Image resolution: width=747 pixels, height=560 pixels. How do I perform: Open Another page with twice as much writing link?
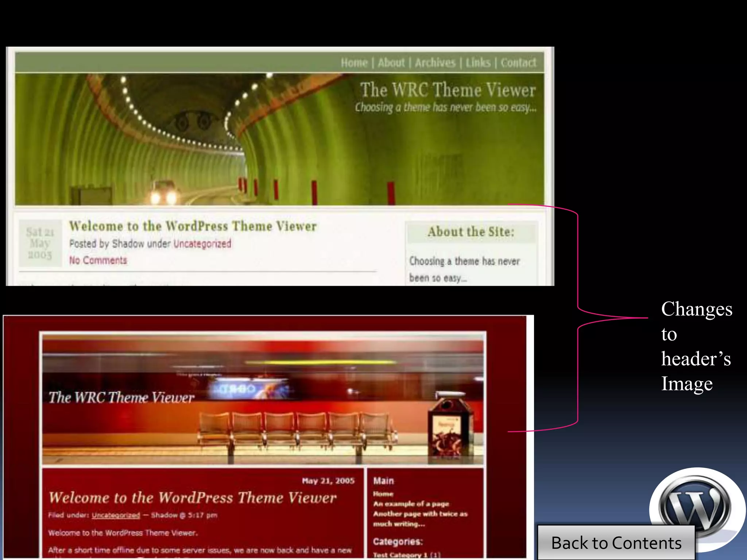[420, 519]
